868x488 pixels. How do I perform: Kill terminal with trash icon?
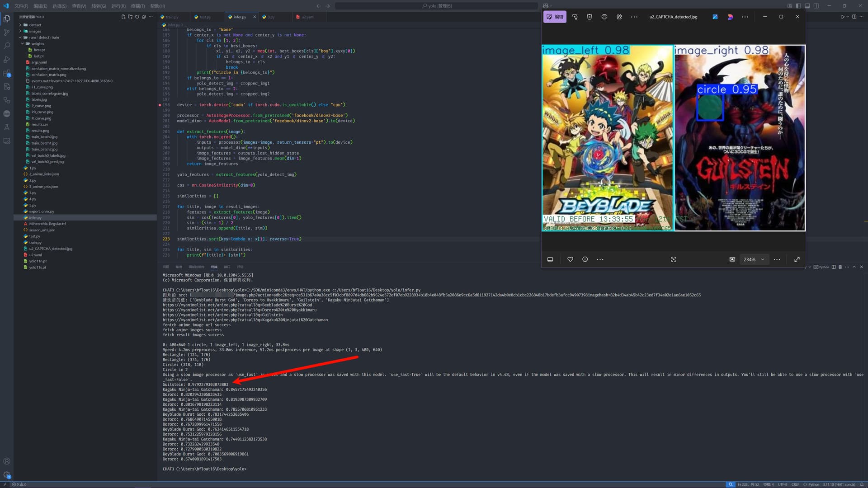point(840,267)
